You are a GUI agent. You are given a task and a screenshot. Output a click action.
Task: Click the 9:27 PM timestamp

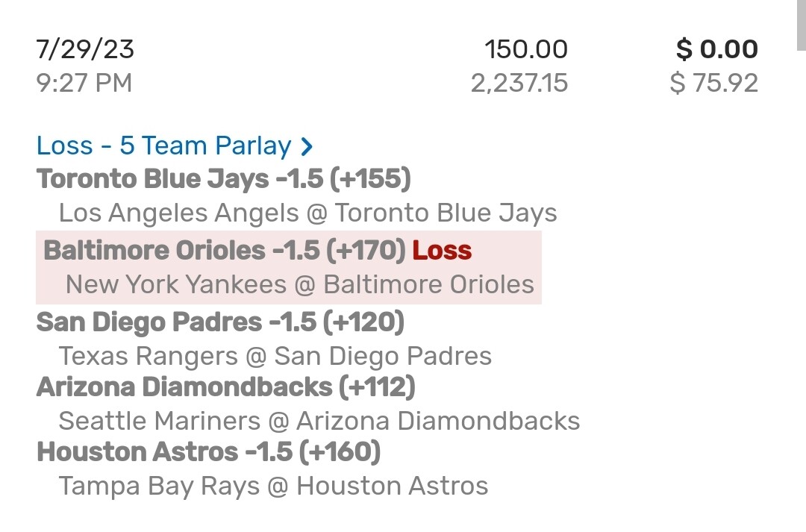[x=84, y=82]
